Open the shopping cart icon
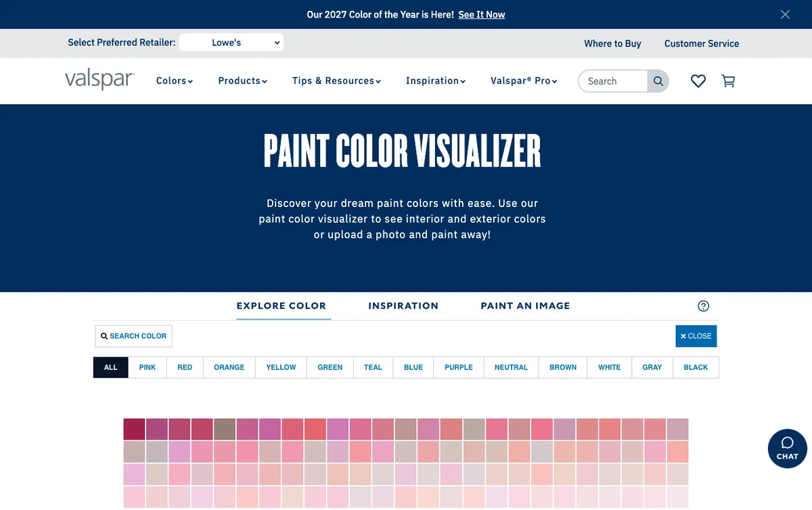 tap(729, 81)
